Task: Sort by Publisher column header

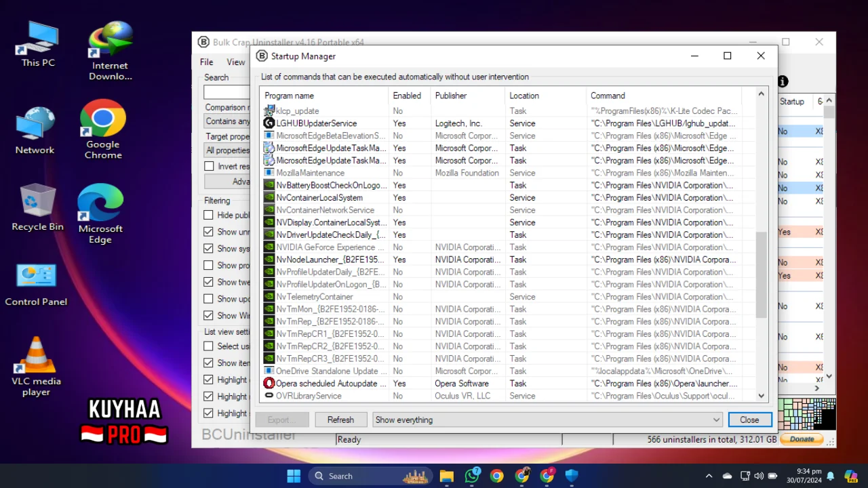Action: (x=469, y=96)
